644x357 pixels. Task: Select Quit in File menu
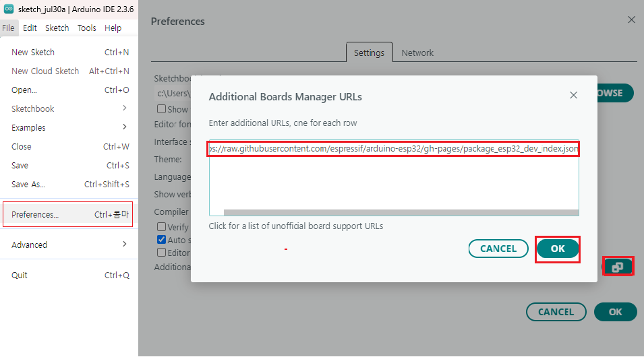coord(69,275)
